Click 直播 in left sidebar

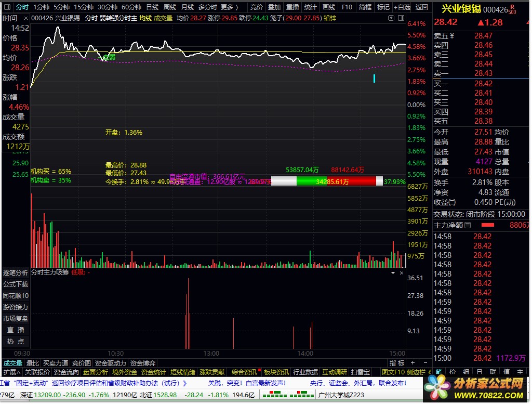coord(16,330)
